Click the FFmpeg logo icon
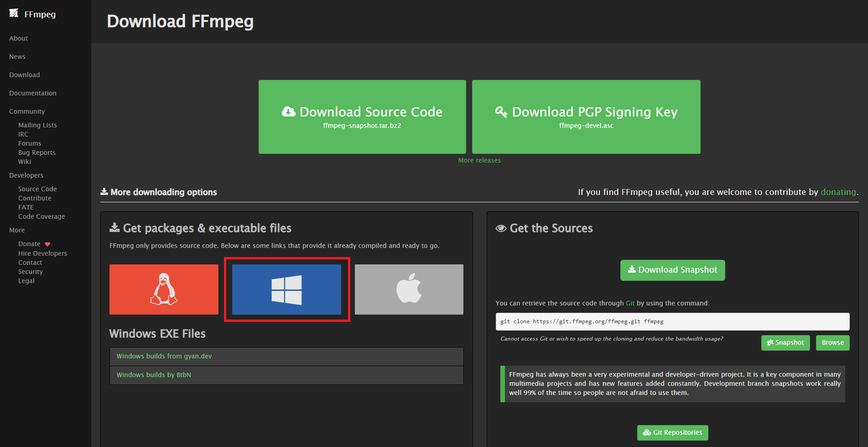This screenshot has height=447, width=868. click(14, 13)
